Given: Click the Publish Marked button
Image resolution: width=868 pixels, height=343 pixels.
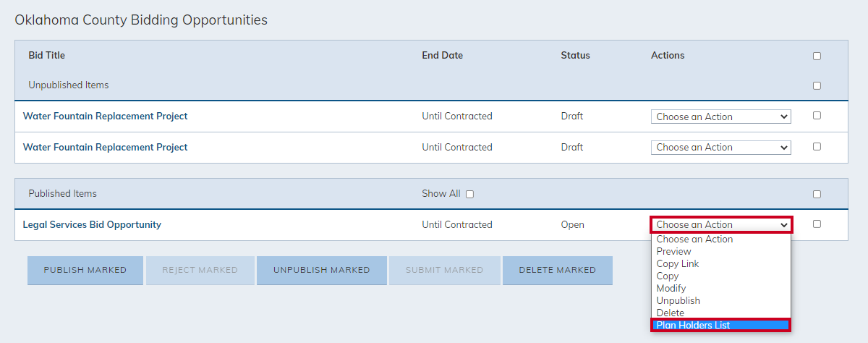Looking at the screenshot, I should click(x=85, y=270).
